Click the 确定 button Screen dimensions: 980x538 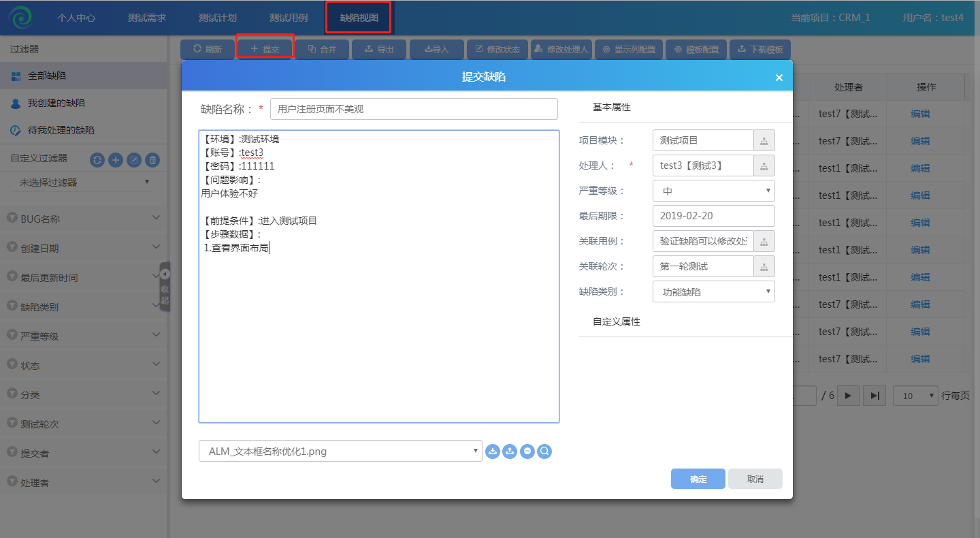pos(698,479)
